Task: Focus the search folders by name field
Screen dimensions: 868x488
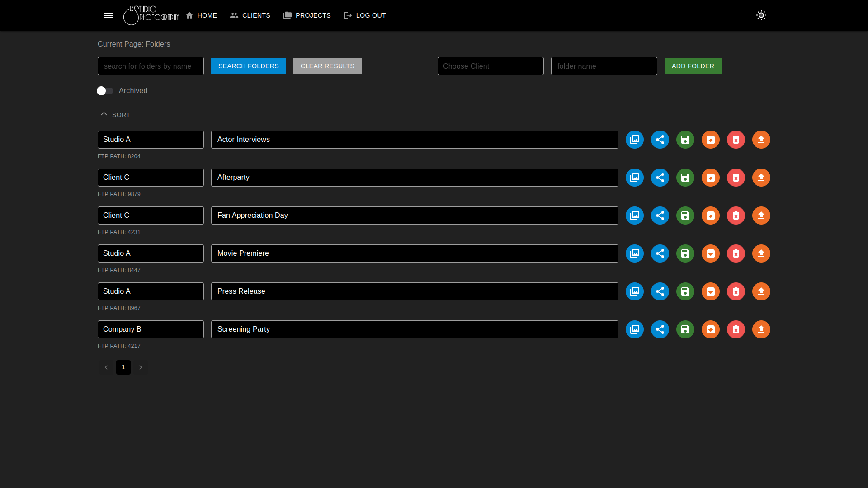Action: [151, 66]
